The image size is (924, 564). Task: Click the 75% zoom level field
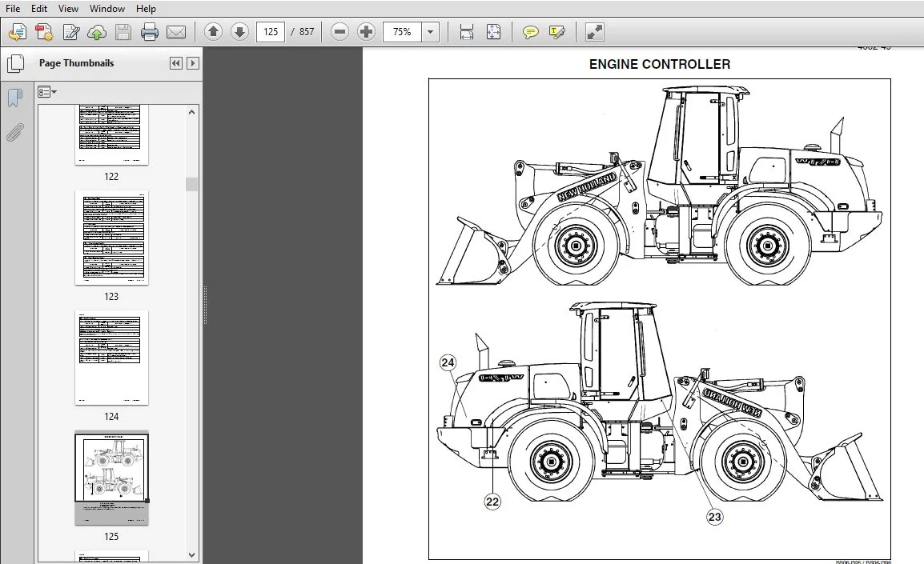pos(403,32)
